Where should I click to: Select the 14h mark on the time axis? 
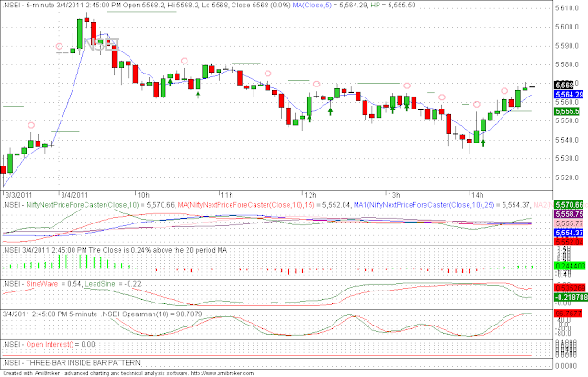(x=478, y=195)
